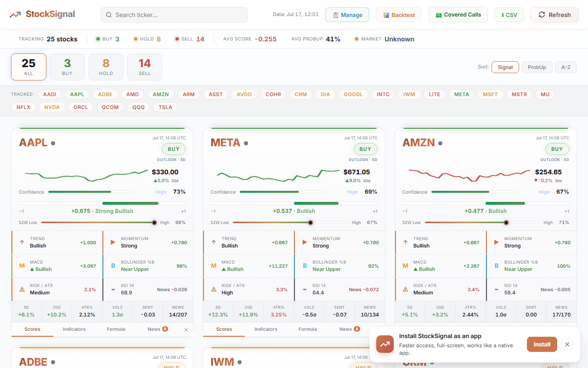Screen dimensions: 588x368
Task: Select the QQQ tracked ticker chip
Action: [138, 107]
